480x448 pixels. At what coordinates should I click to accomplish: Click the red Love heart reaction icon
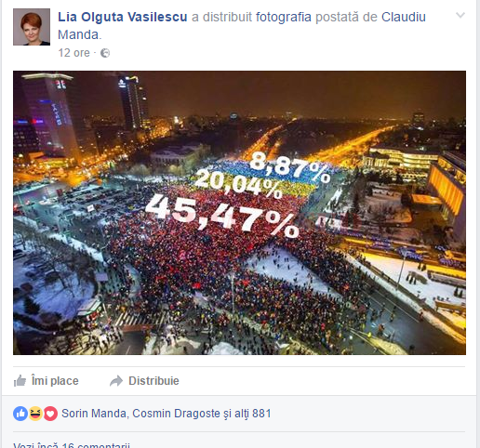[x=50, y=414]
